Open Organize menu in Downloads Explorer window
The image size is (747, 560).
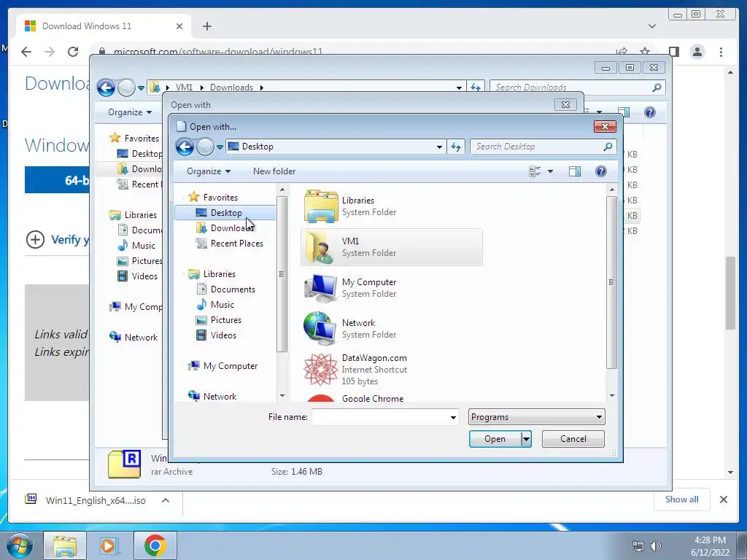pos(130,112)
